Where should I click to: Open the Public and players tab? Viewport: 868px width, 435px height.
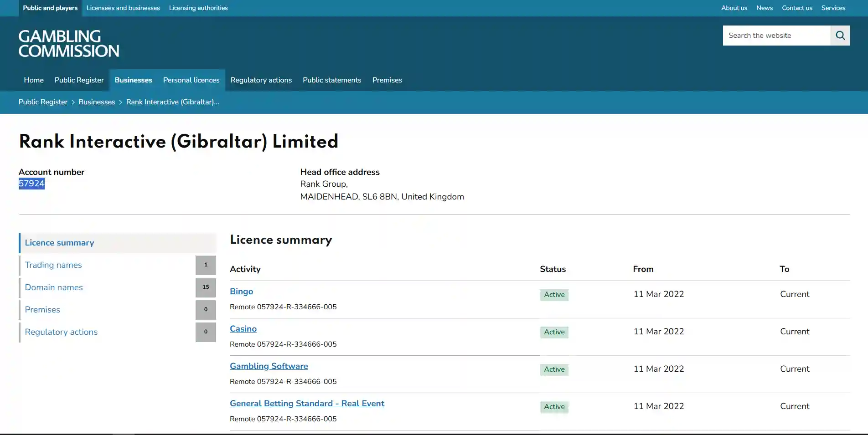coord(50,8)
